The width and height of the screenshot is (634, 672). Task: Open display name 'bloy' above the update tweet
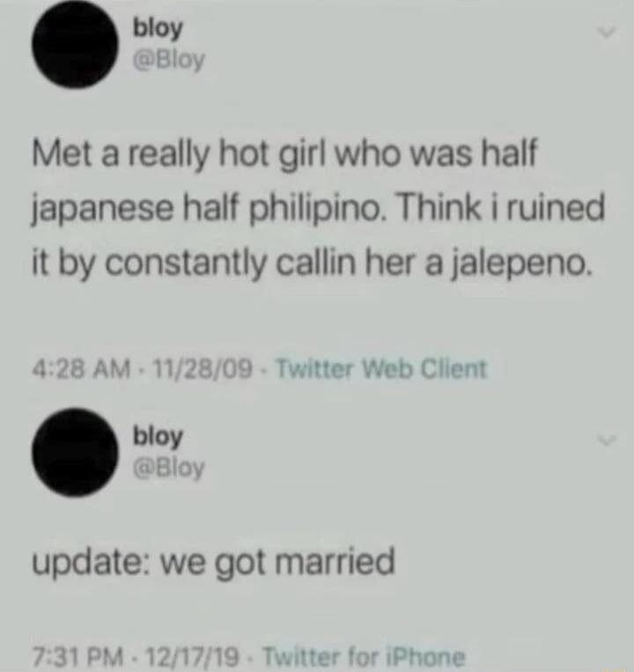point(158,437)
